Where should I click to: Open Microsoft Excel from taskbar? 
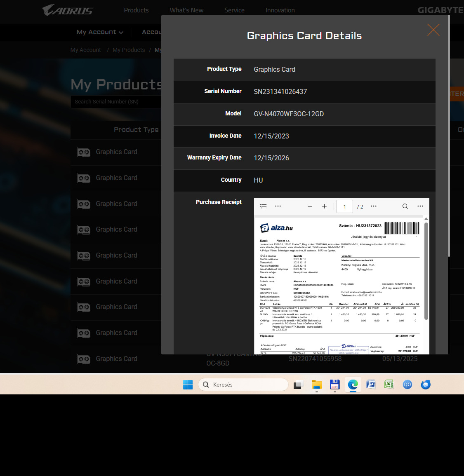389,385
